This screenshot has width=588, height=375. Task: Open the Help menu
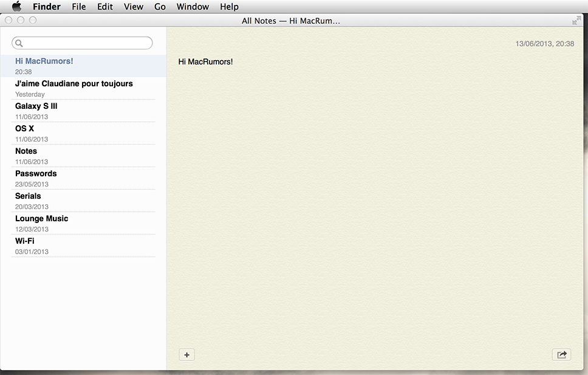229,6
